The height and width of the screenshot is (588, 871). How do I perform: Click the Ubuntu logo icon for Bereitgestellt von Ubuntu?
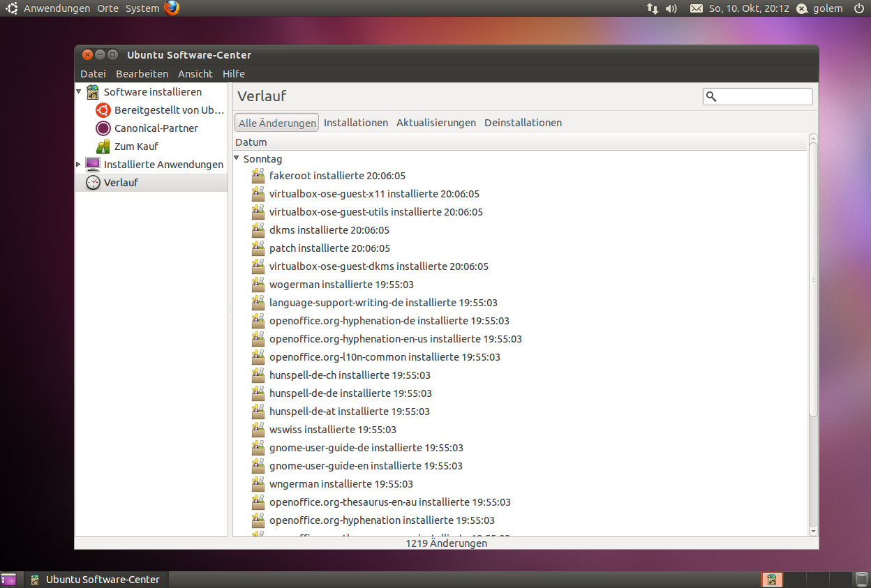103,110
